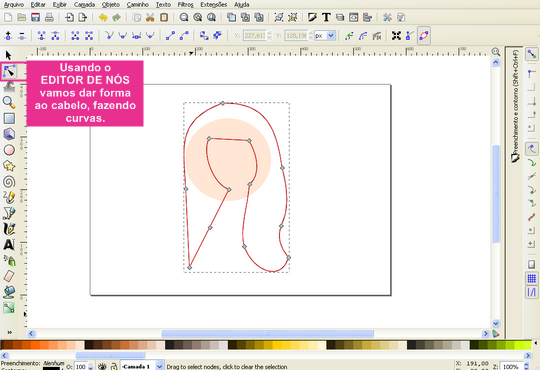This screenshot has height=370, width=540.
Task: Select the Spray tool
Action: coord(9,260)
